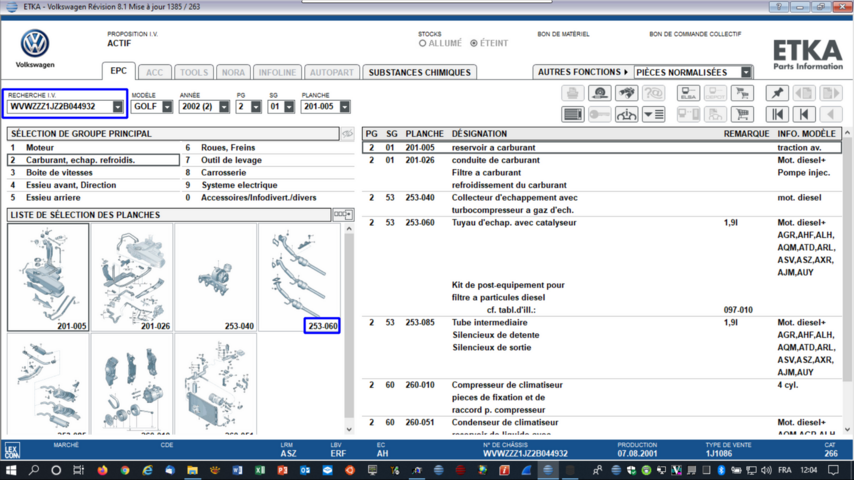Select row 'Tube intermediaire'
The image size is (854, 480).
602,347
